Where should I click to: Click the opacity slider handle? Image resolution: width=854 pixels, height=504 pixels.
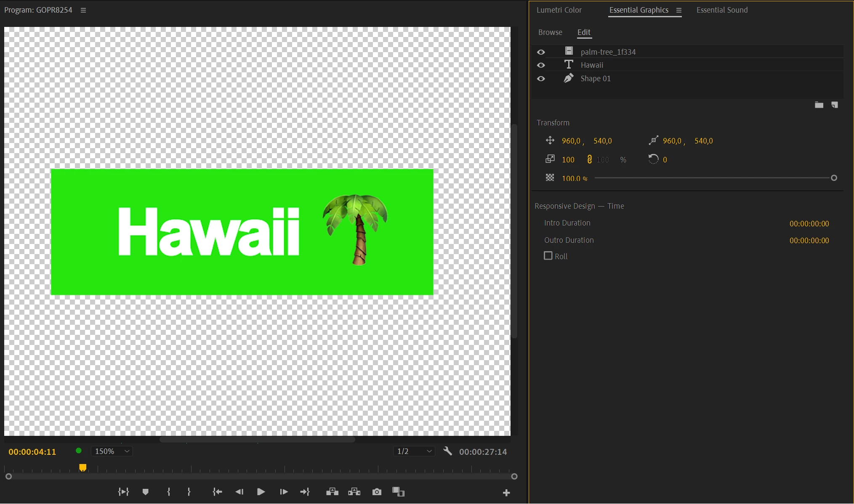tap(833, 178)
